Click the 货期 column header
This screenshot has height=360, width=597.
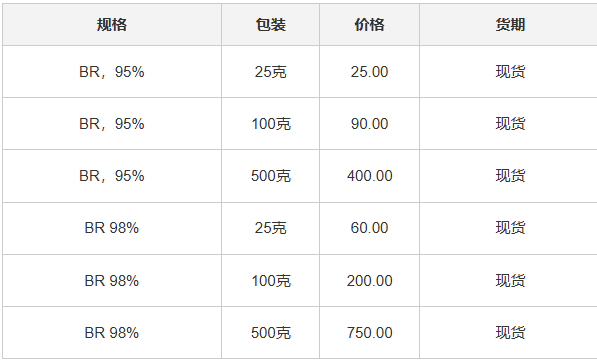point(510,25)
